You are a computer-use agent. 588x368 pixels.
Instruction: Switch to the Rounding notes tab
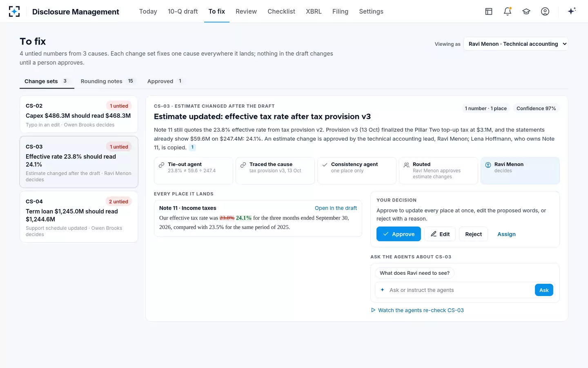(x=107, y=81)
